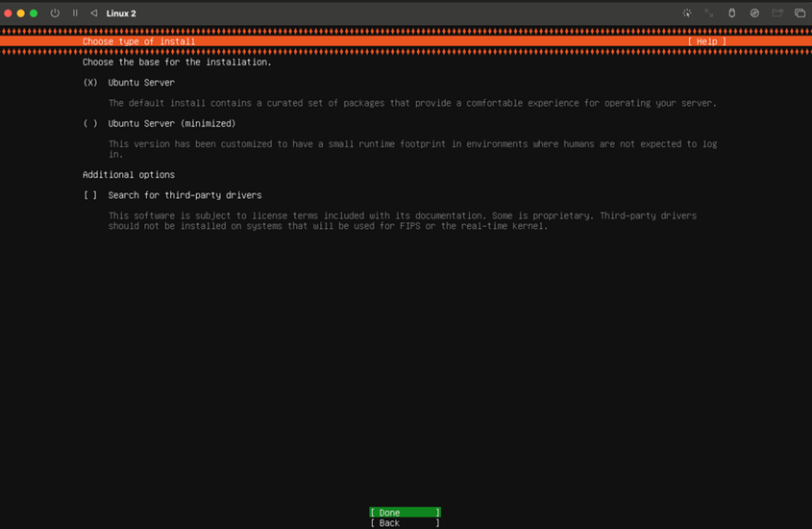Viewport: 812px width, 529px height.
Task: Click the Ubuntu Server (minimized) label
Action: (x=172, y=123)
